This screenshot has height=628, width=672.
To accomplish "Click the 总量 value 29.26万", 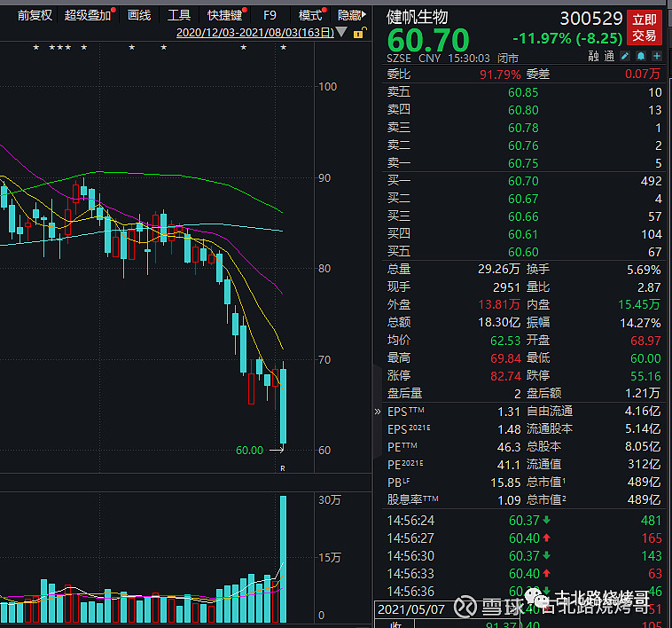I will click(499, 269).
